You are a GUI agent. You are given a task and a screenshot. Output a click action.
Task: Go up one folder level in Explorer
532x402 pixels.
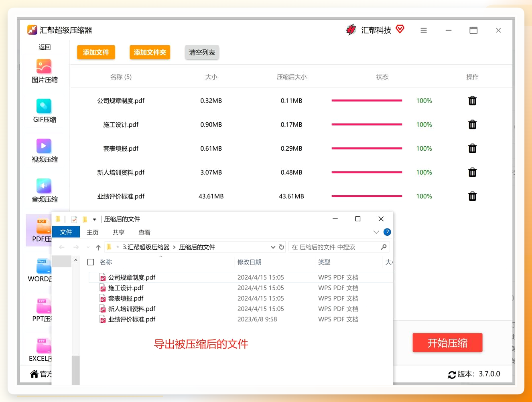point(98,247)
